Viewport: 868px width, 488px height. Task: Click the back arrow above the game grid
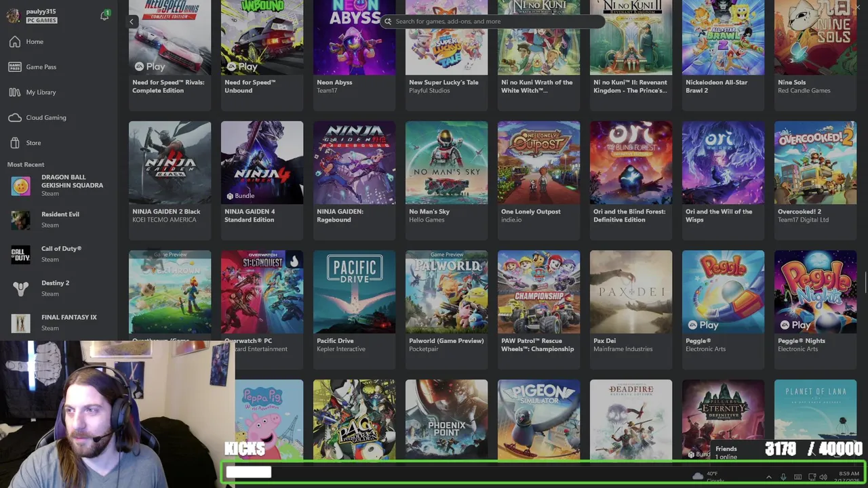(x=132, y=22)
